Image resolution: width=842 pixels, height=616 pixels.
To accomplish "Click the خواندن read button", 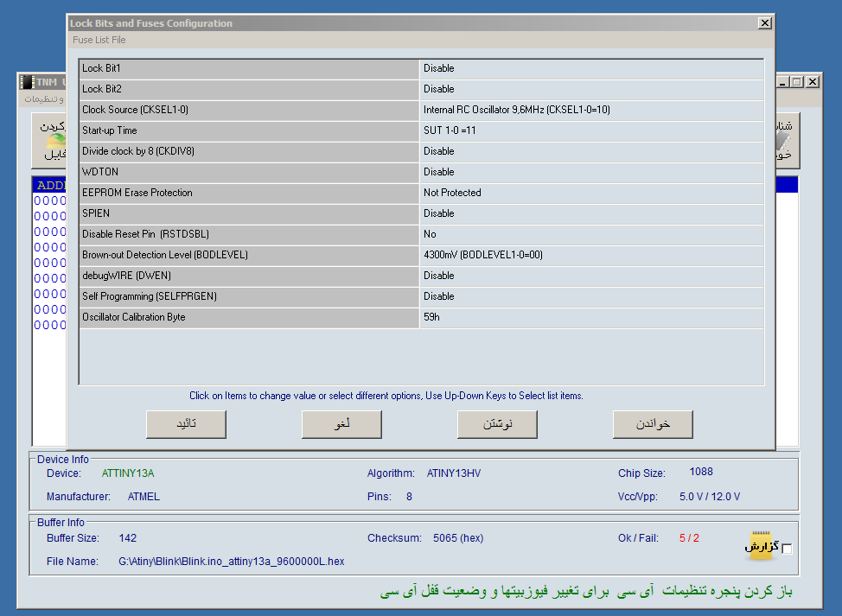I will (653, 424).
